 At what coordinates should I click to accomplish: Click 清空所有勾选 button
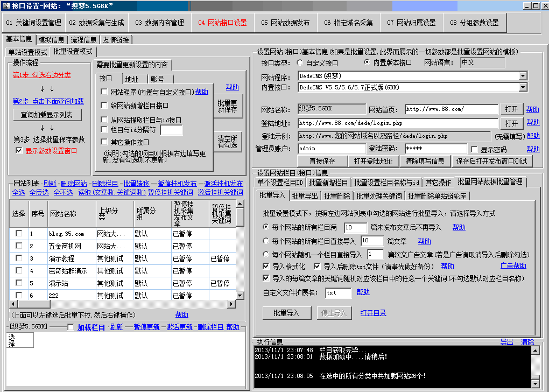(x=228, y=142)
